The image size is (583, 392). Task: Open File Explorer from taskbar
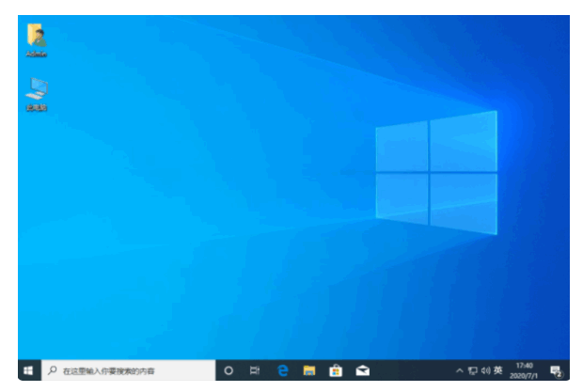coord(309,370)
